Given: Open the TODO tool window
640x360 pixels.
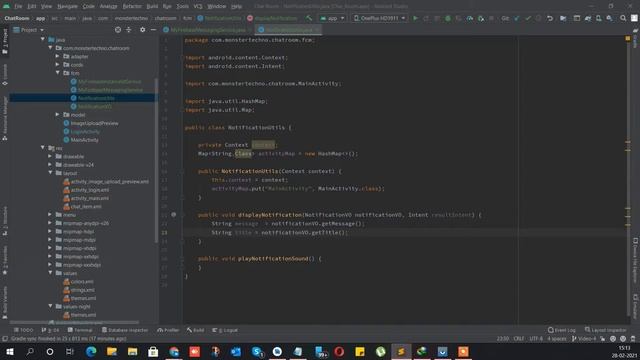Looking at the screenshot, I should (24, 330).
